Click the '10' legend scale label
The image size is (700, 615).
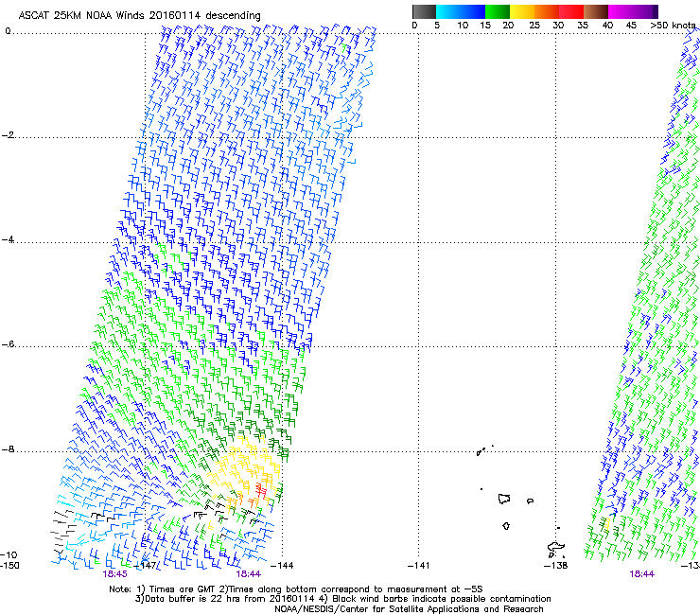(463, 26)
